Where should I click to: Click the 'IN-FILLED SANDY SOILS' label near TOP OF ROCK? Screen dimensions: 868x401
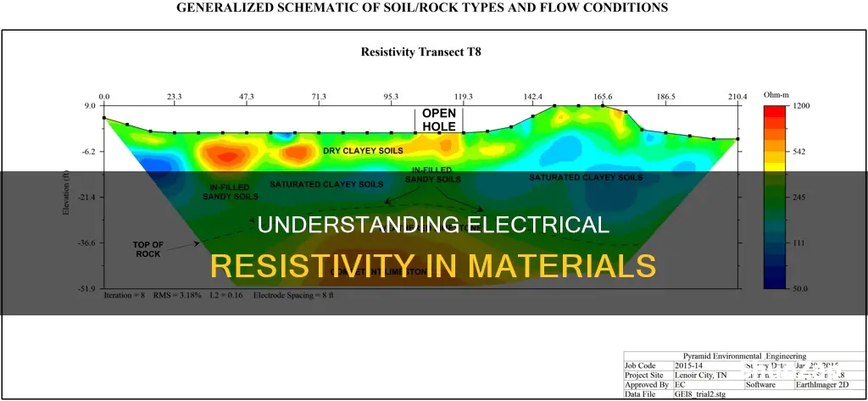tap(230, 192)
